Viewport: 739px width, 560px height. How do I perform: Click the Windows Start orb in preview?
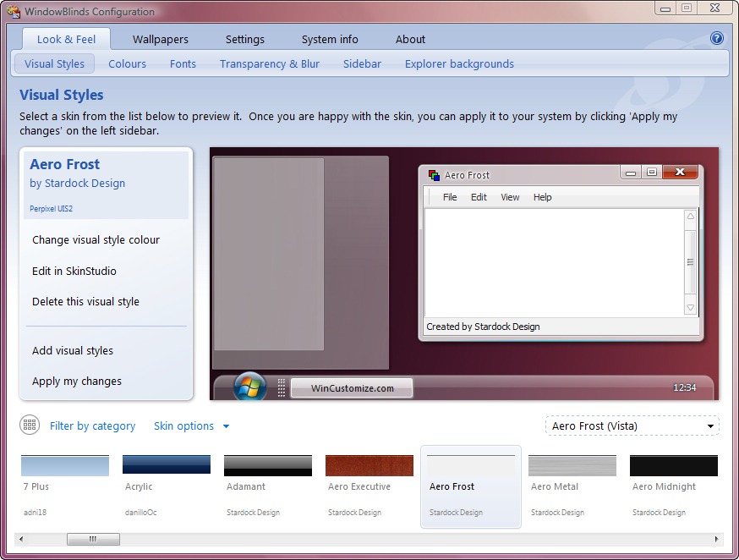pos(249,387)
